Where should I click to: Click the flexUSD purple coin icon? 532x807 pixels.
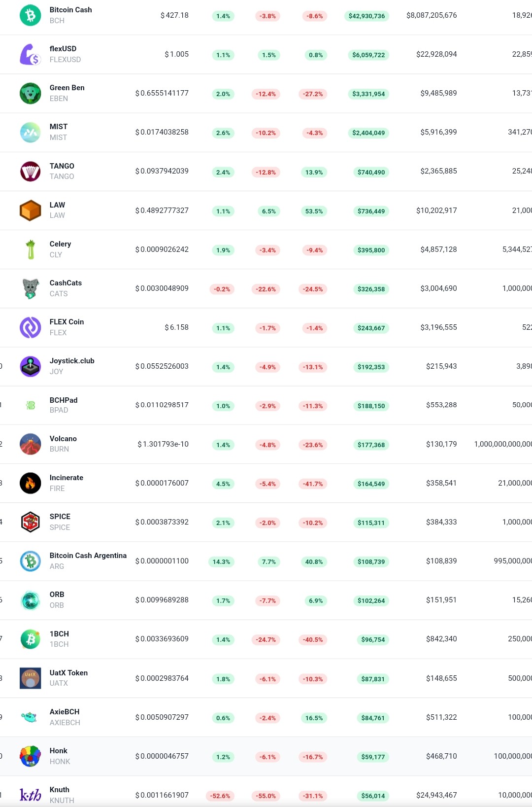(x=31, y=54)
